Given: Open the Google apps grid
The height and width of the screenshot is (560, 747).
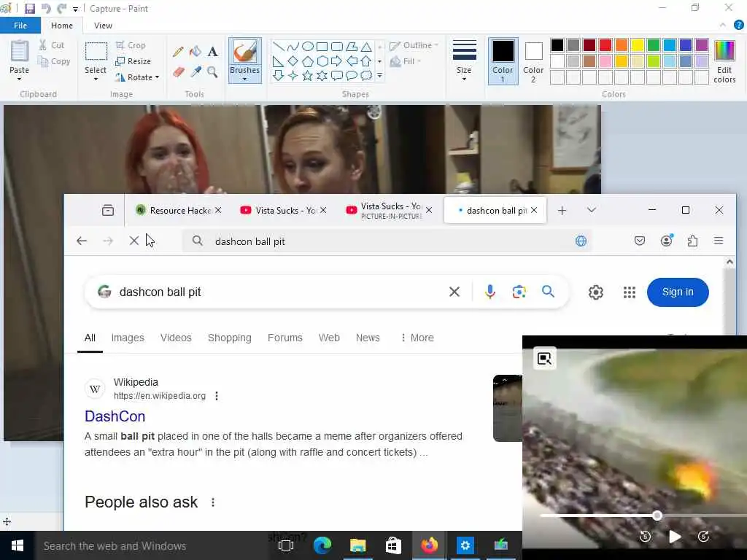Looking at the screenshot, I should point(630,292).
